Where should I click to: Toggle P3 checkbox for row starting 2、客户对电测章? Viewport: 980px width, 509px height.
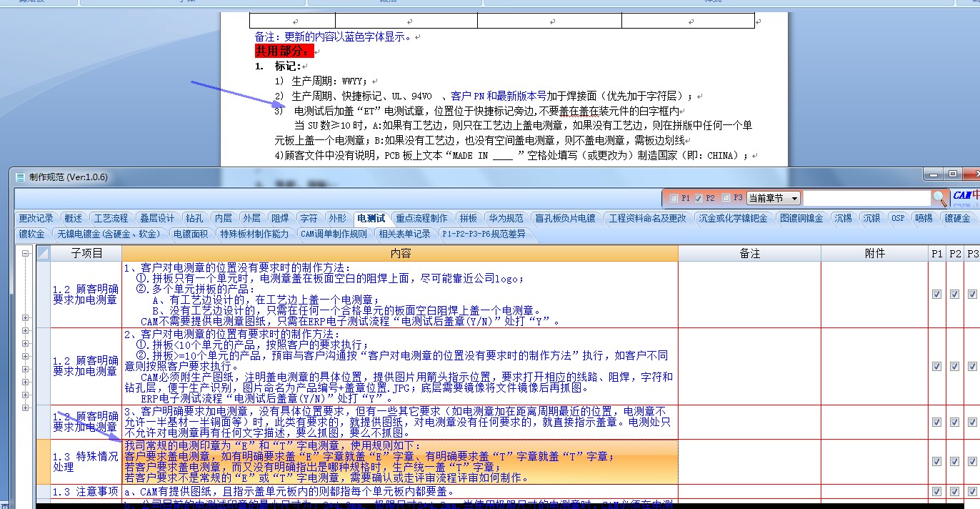pos(972,365)
